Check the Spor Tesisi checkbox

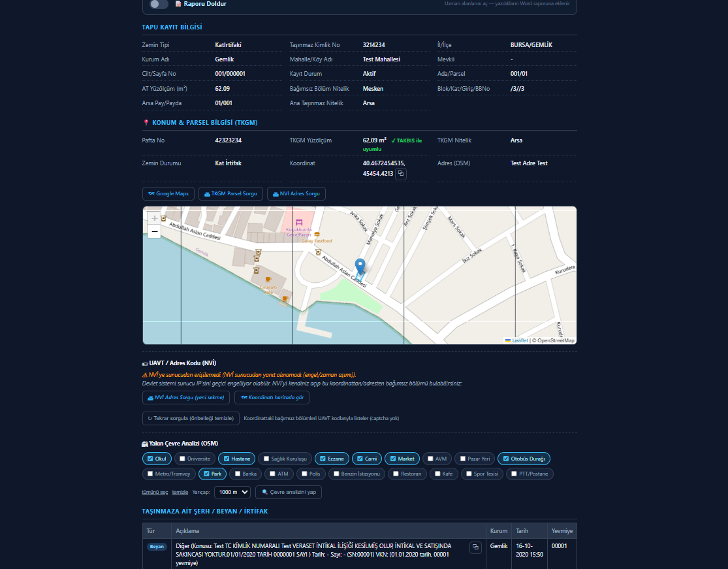(x=469, y=474)
